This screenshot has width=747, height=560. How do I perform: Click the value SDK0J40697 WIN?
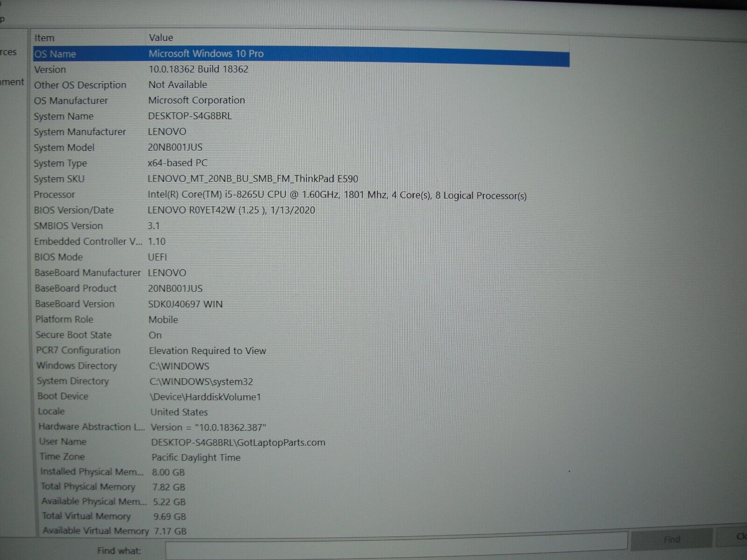185,304
